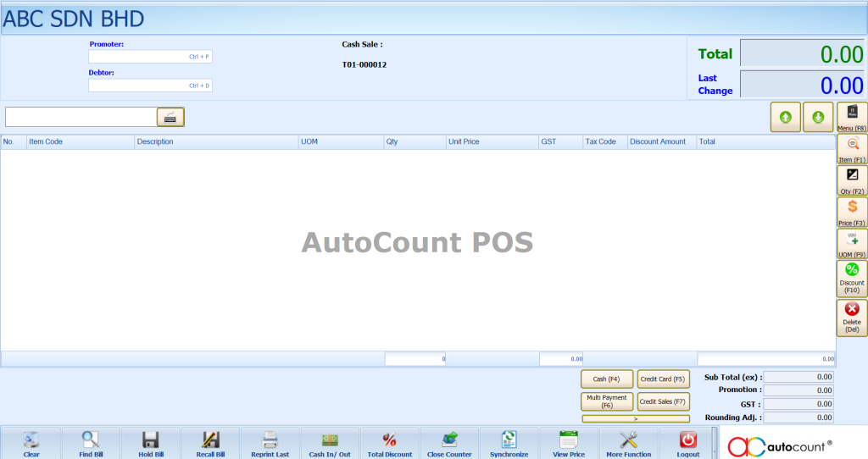868x459 pixels.
Task: Expand more payment options arrow button
Action: point(635,418)
